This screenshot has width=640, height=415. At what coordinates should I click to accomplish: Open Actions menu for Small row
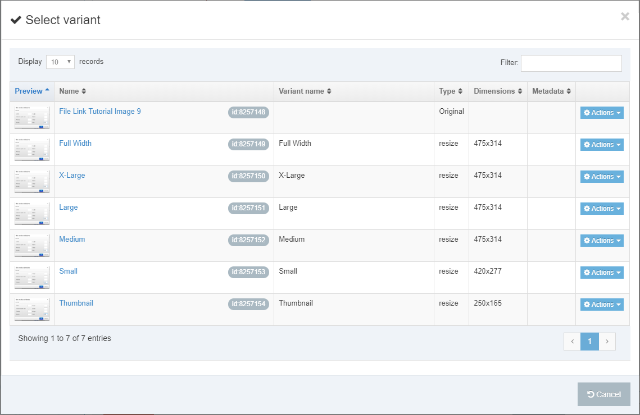[x=602, y=272]
